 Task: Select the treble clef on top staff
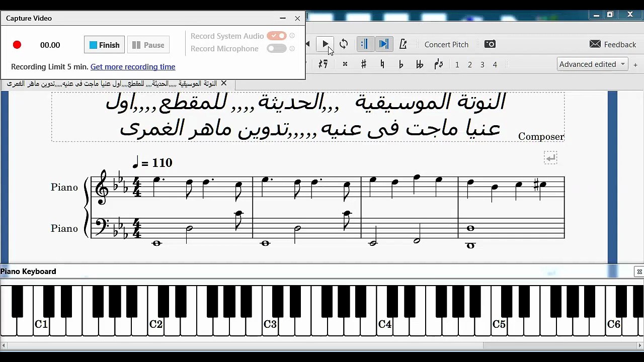pos(102,187)
